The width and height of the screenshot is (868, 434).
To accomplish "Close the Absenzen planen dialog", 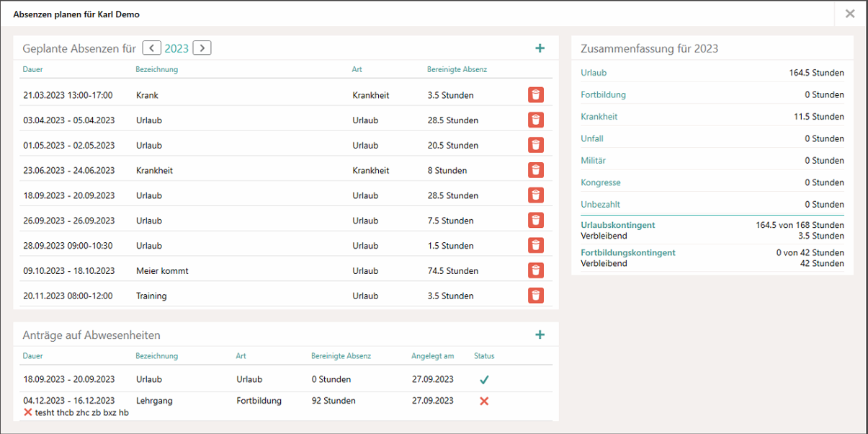I will (x=850, y=14).
